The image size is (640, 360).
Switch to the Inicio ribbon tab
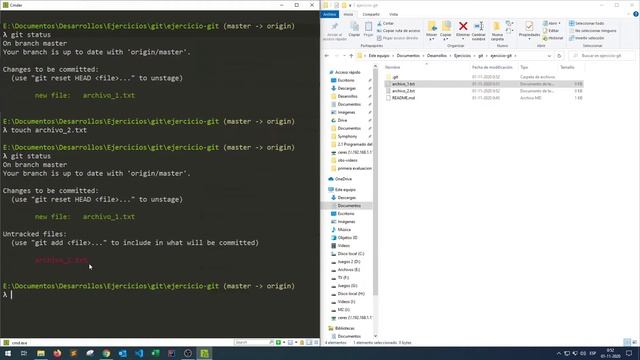(348, 14)
